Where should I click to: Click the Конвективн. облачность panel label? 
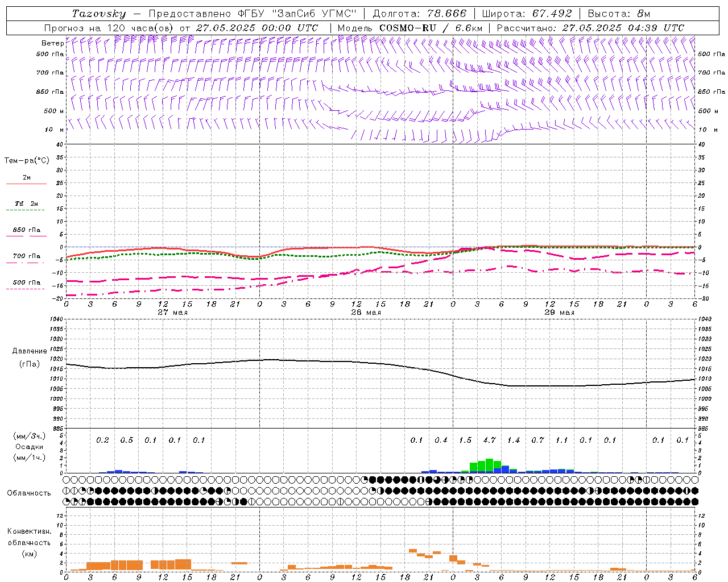[29, 542]
